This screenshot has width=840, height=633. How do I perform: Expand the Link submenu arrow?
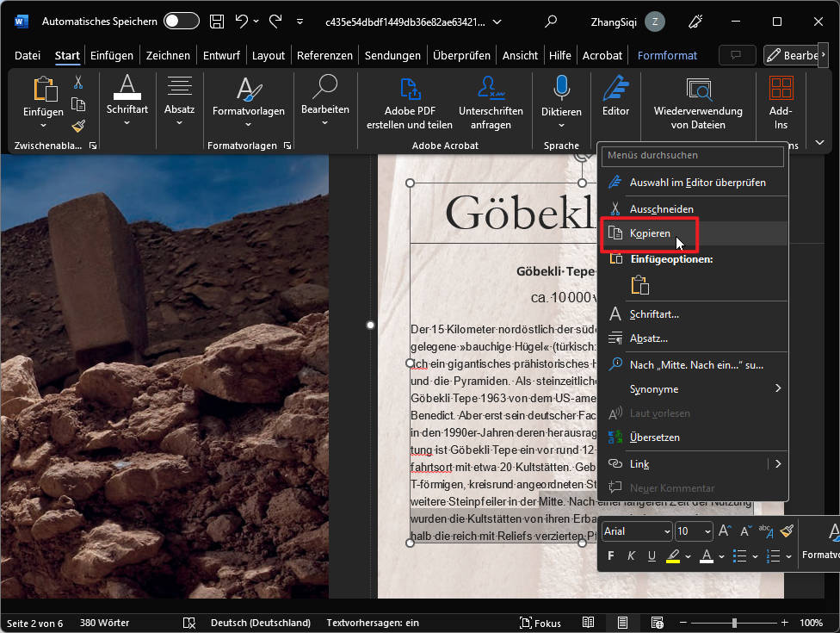(778, 464)
